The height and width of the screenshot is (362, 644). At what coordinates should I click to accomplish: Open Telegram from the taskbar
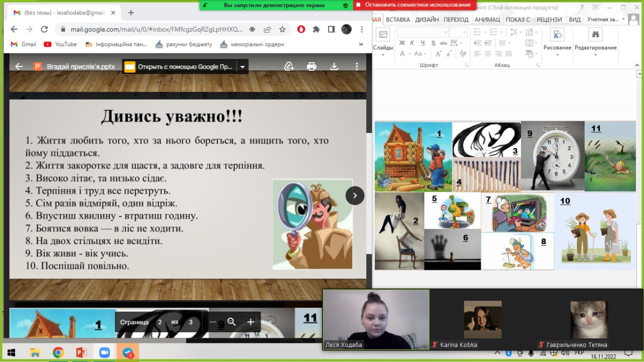(127, 352)
